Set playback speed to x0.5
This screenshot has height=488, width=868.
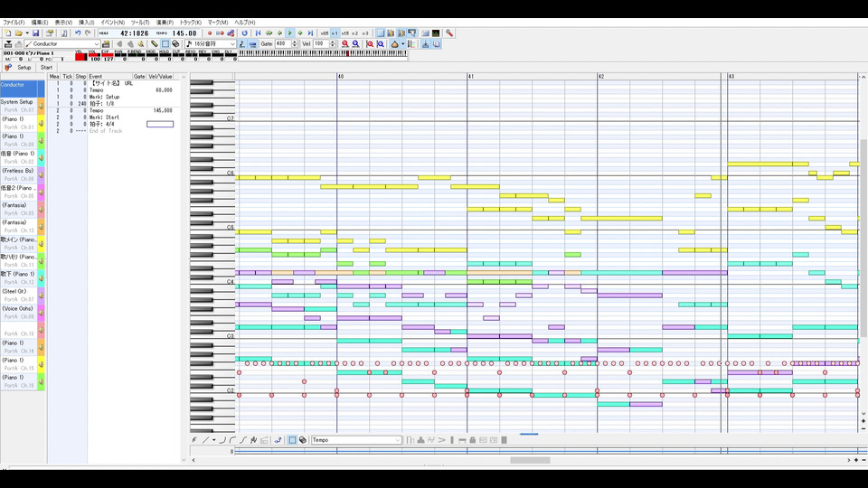325,33
